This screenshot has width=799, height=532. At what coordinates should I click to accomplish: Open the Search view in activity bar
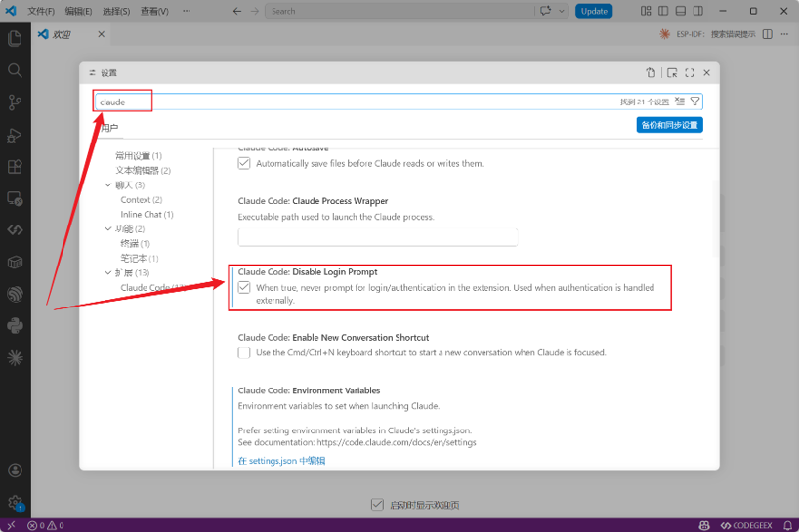pos(15,70)
